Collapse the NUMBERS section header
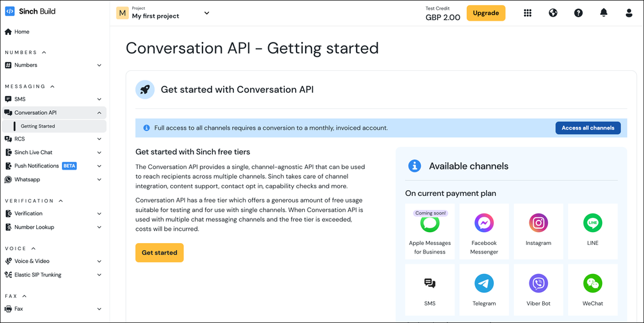This screenshot has height=323, width=644. click(x=26, y=53)
